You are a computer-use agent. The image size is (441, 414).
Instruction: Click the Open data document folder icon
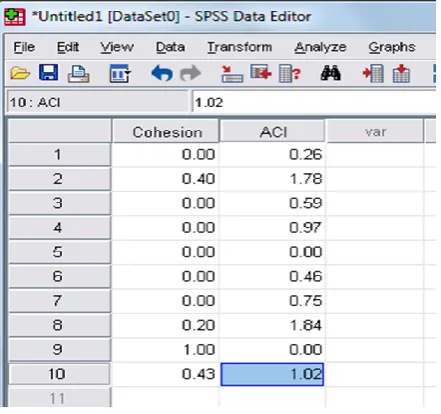point(20,73)
